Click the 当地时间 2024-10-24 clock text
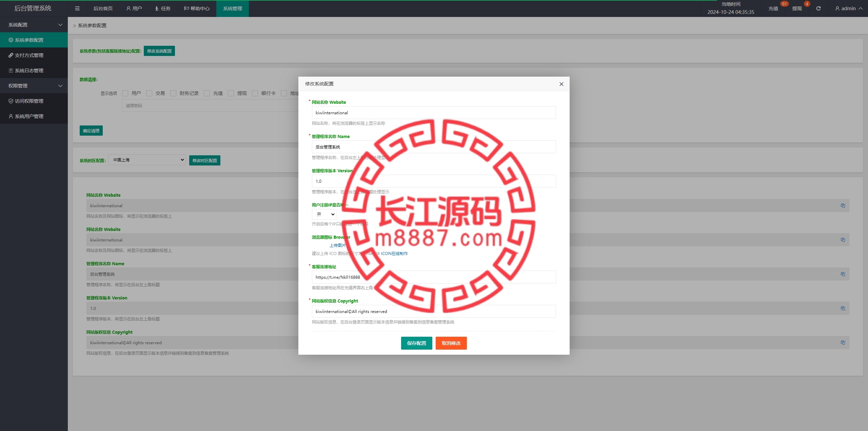This screenshot has width=868, height=431. pyautogui.click(x=731, y=8)
